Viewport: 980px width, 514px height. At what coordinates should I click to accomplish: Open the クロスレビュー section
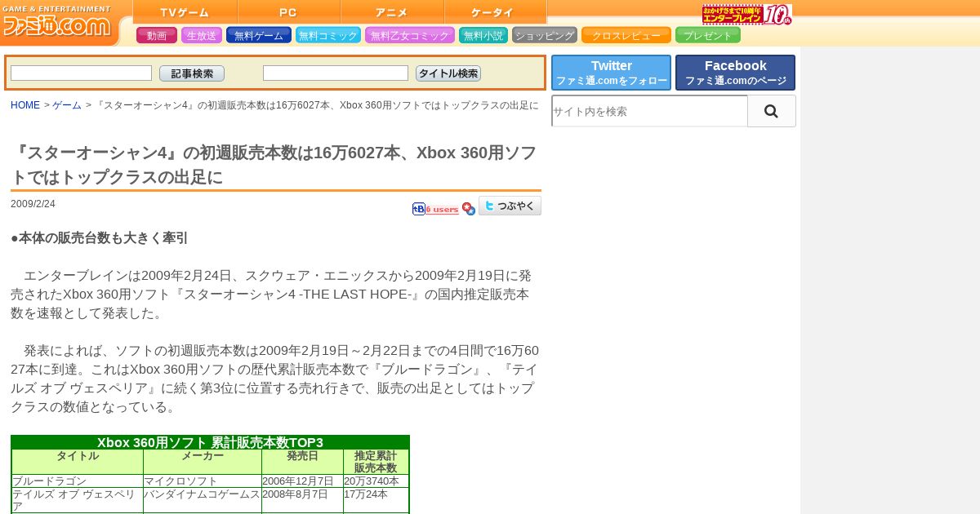pyautogui.click(x=626, y=35)
